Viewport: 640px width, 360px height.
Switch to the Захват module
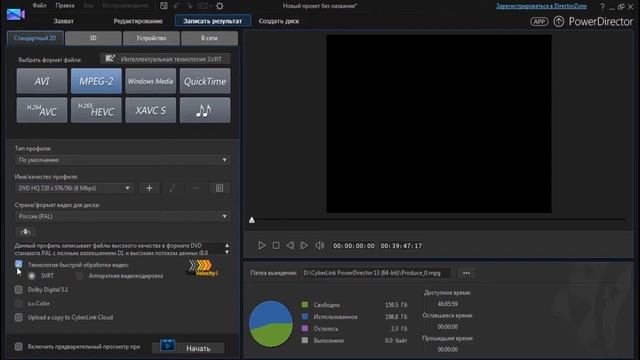(64, 21)
